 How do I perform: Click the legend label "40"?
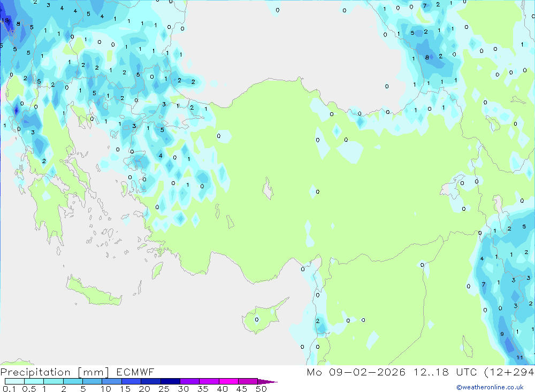click(x=222, y=389)
